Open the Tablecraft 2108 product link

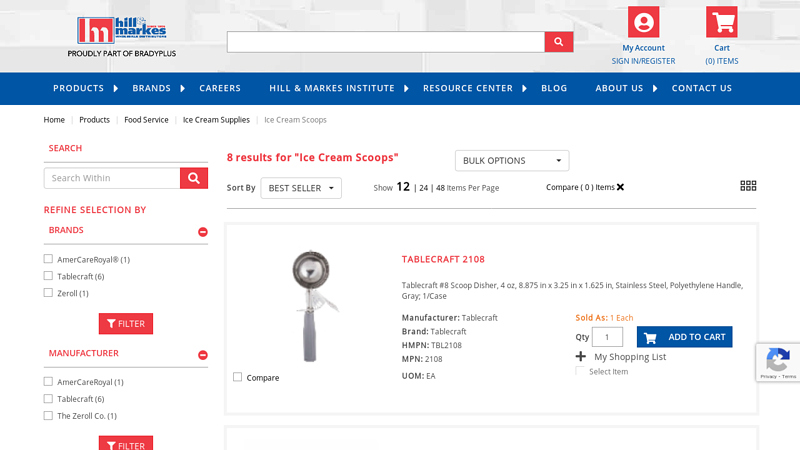tap(443, 259)
